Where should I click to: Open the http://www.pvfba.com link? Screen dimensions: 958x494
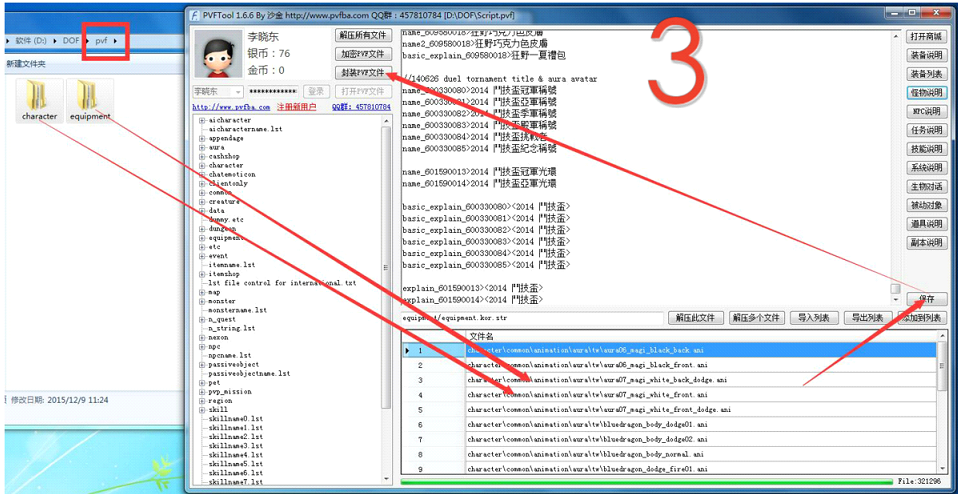pyautogui.click(x=231, y=107)
